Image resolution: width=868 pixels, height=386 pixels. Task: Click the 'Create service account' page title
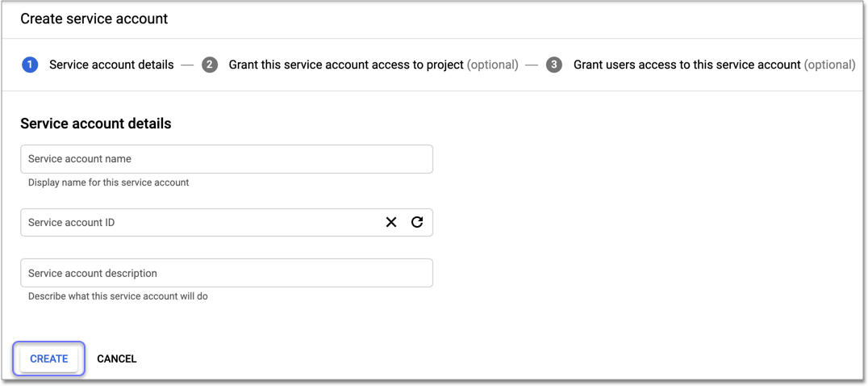[x=94, y=19]
